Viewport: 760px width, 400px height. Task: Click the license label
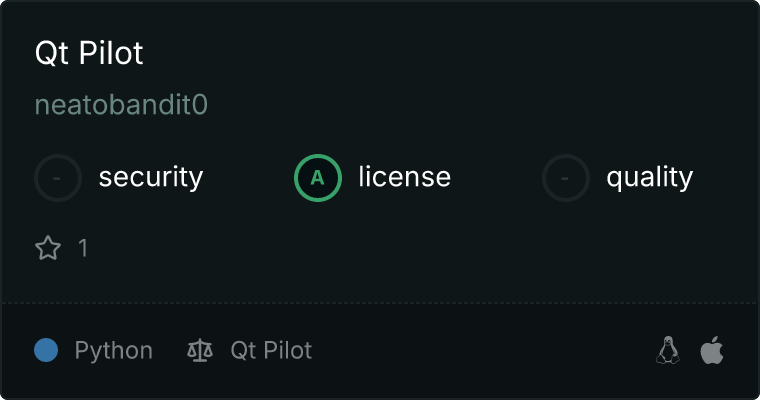pyautogui.click(x=404, y=178)
